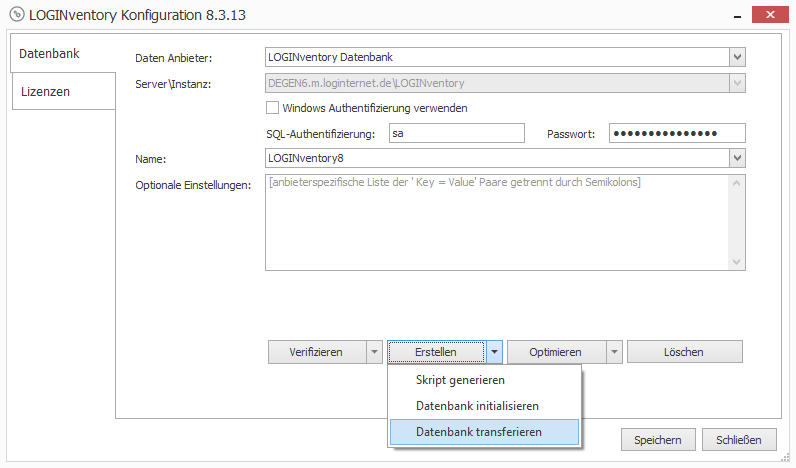The image size is (796, 468).
Task: Open the Verifizieren split-button arrow
Action: point(375,352)
